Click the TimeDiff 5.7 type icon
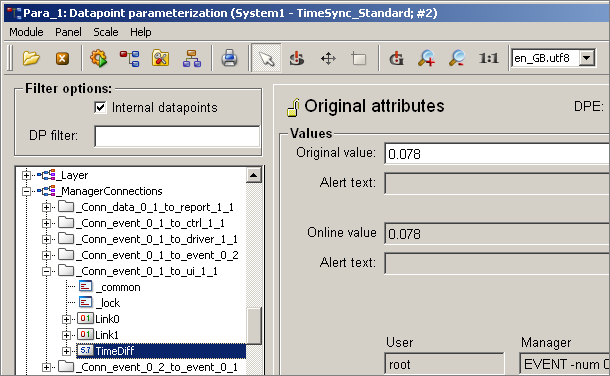Screen dimensions: 610x376 [x=85, y=350]
